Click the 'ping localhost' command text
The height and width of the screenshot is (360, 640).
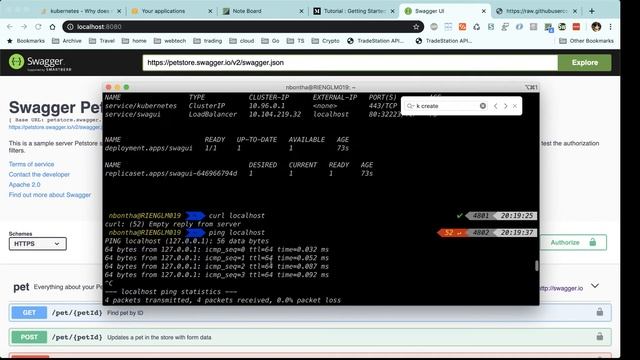tap(237, 232)
